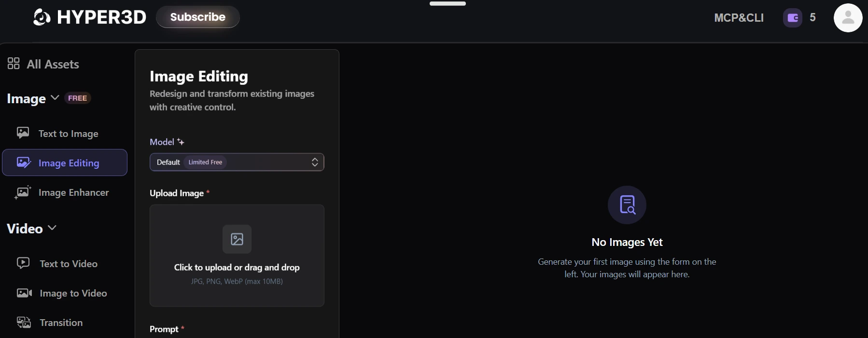Click the No Images Yet document icon
868x338 pixels.
627,205
